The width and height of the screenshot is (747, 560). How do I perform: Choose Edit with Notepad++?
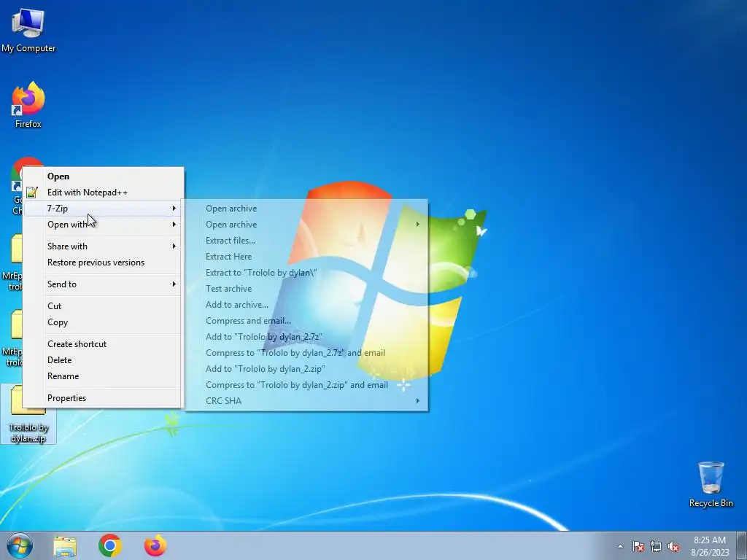[103, 192]
